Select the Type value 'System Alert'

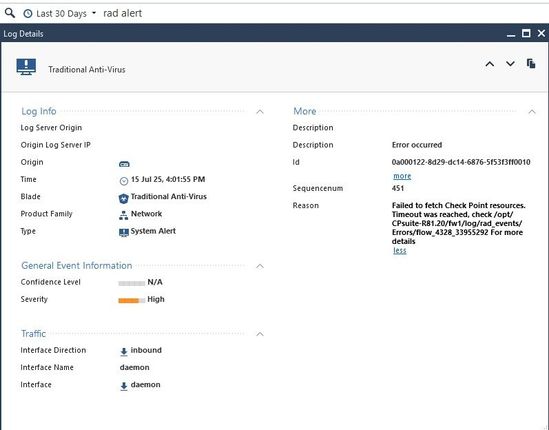pos(153,231)
